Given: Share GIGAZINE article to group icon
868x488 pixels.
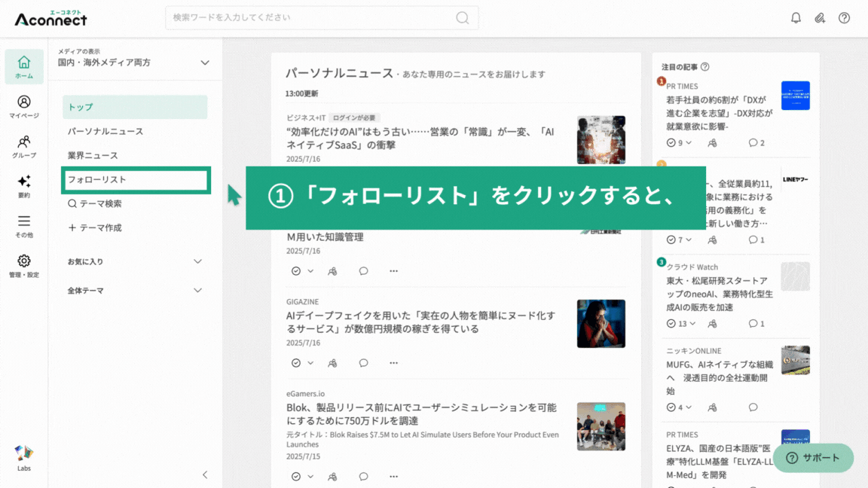Looking at the screenshot, I should pyautogui.click(x=332, y=363).
